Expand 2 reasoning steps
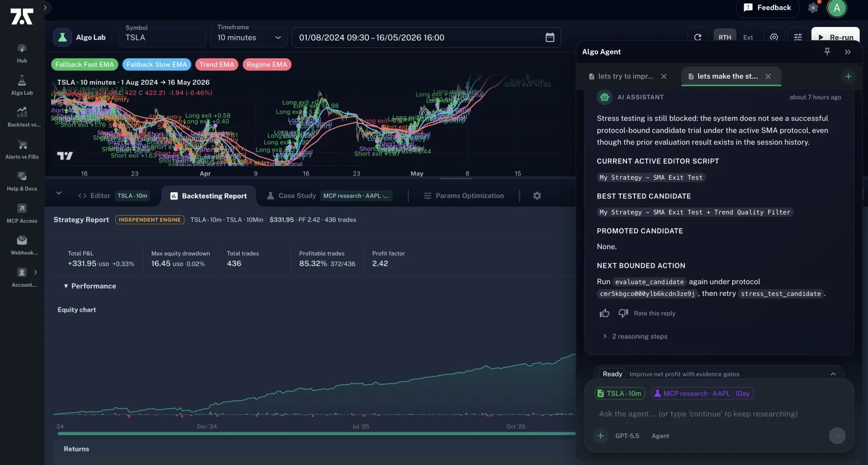 pyautogui.click(x=635, y=336)
